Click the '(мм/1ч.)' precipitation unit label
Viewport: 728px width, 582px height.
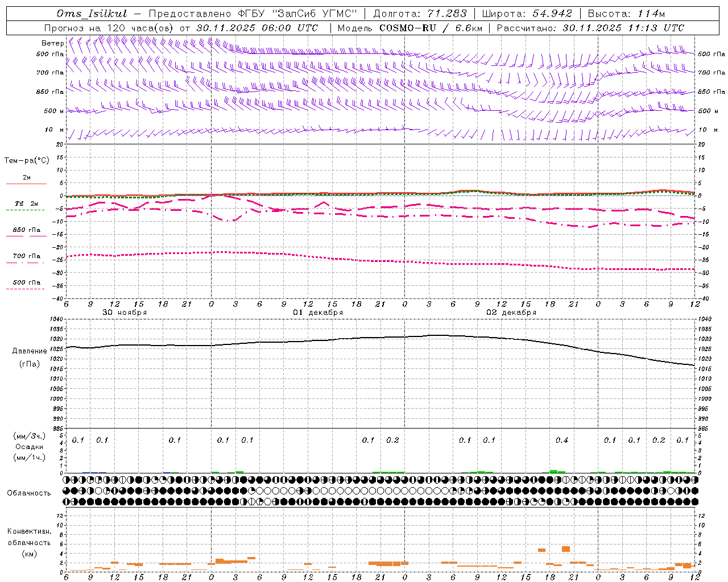30,458
